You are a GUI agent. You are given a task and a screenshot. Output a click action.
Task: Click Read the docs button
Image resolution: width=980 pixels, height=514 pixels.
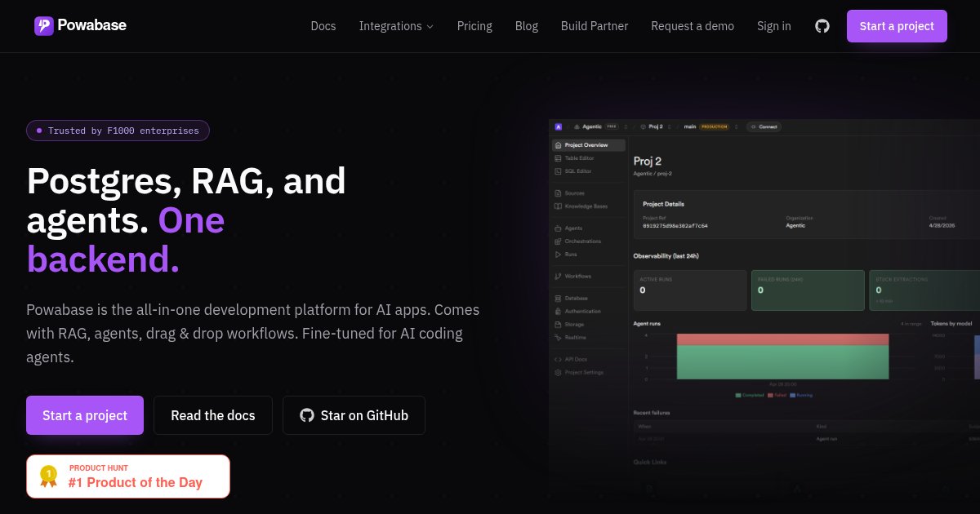pos(213,415)
